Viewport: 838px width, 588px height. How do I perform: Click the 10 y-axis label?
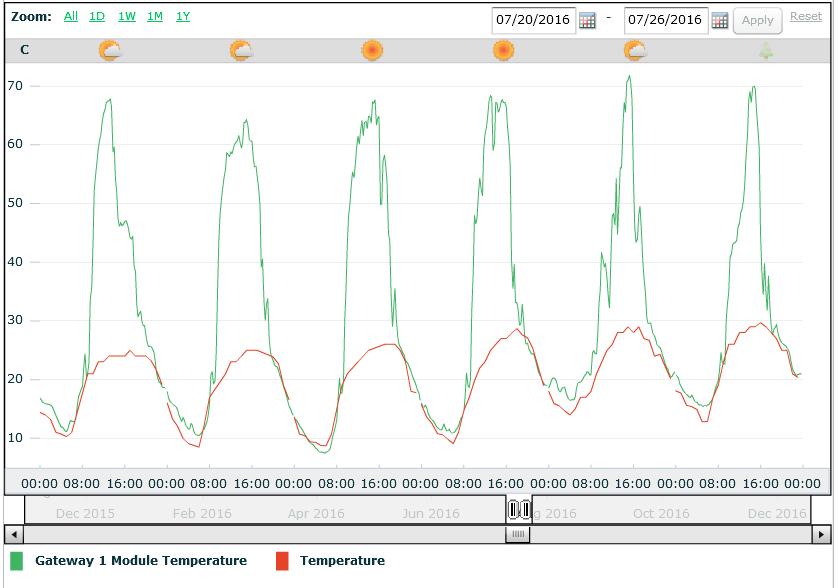tap(15, 438)
